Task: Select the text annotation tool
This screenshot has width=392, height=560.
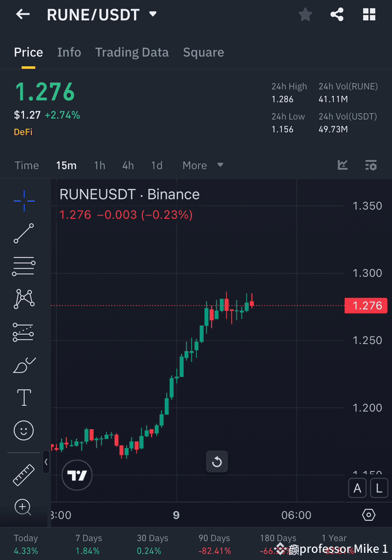Action: point(24,397)
